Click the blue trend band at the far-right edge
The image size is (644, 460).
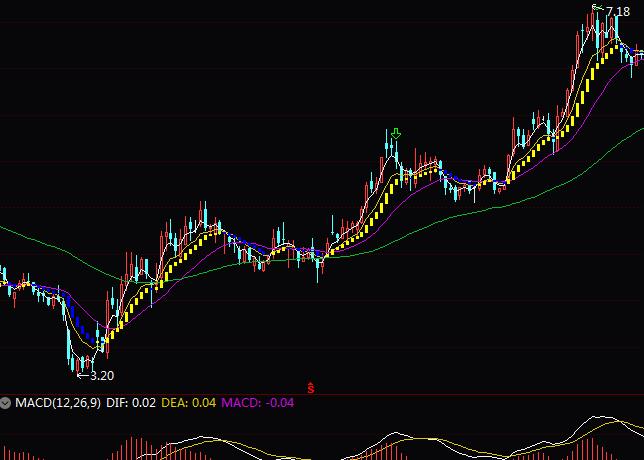coord(639,54)
